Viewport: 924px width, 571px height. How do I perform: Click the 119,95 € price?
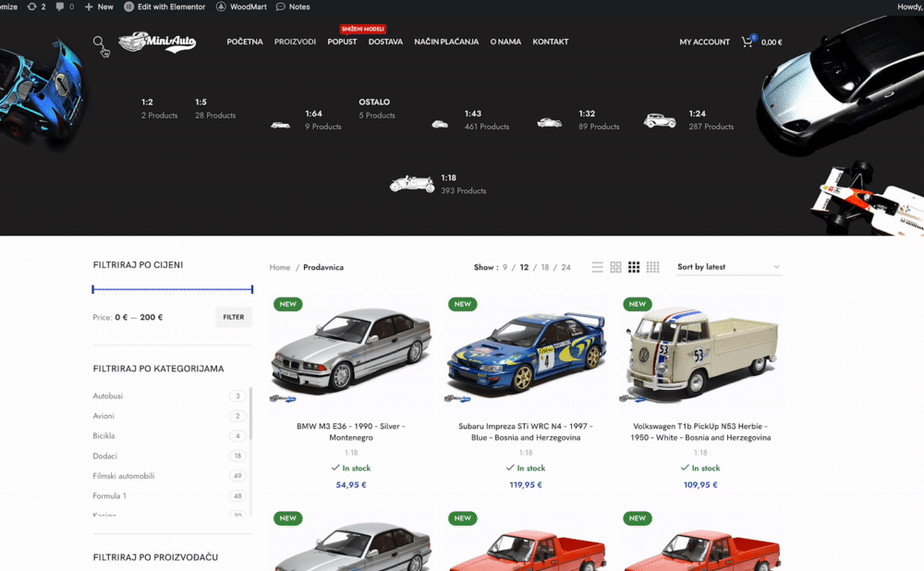pyautogui.click(x=526, y=485)
